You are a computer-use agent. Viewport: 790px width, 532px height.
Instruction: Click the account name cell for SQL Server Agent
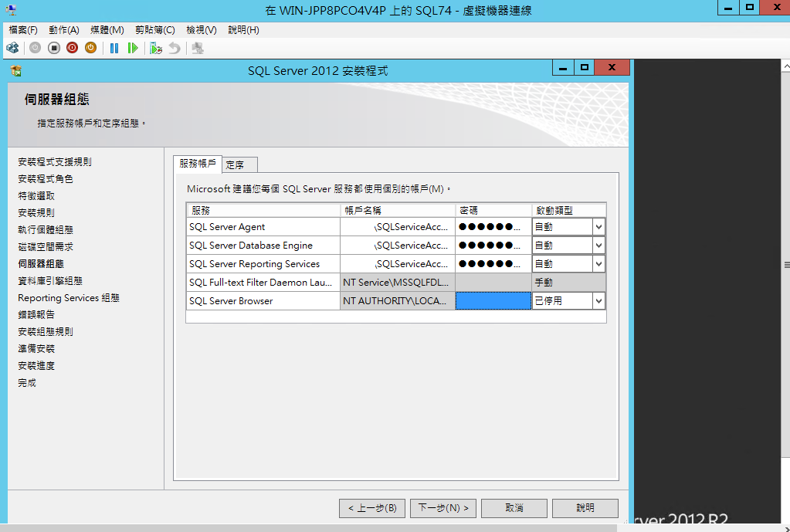click(398, 227)
